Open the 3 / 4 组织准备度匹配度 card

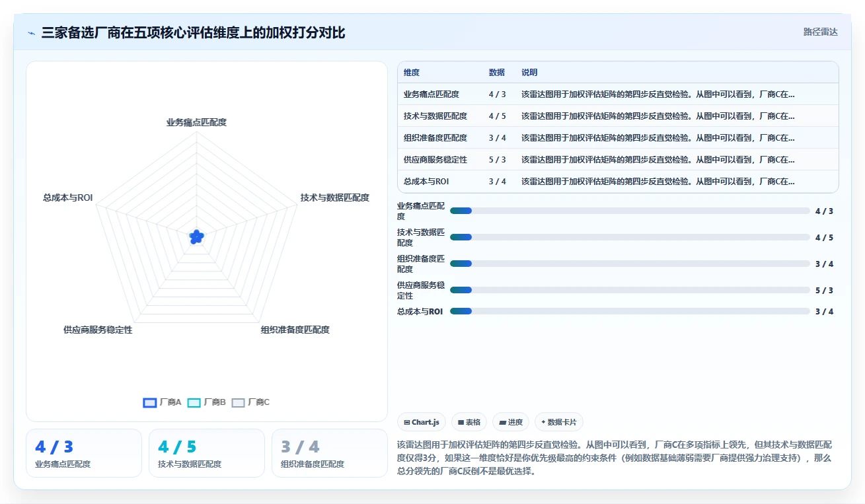[x=330, y=453]
